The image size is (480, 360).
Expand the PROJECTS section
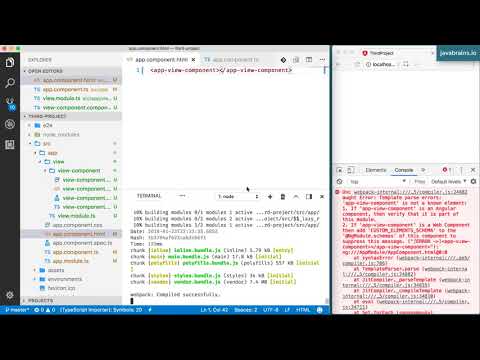[40, 300]
